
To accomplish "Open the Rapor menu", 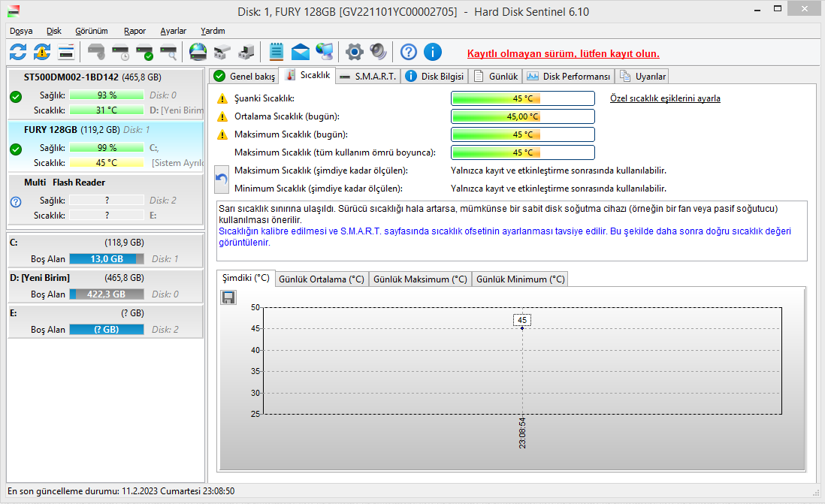I will 134,31.
